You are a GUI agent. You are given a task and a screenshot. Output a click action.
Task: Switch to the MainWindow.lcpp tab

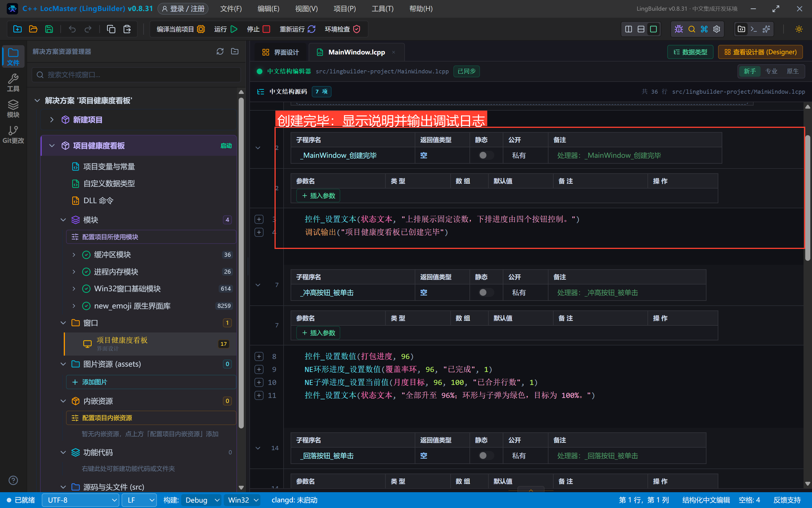(x=356, y=52)
